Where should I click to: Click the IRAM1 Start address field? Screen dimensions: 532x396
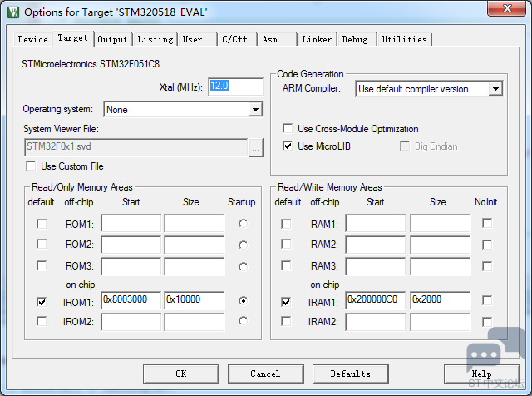[x=375, y=299]
